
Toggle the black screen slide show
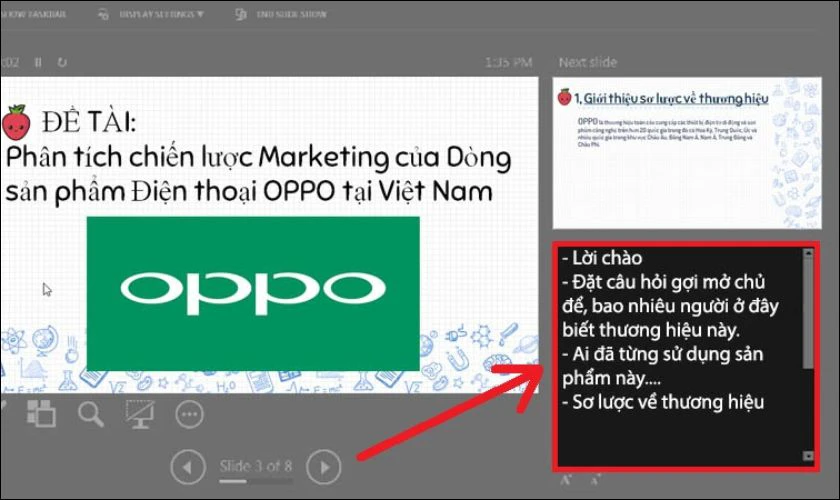click(140, 414)
